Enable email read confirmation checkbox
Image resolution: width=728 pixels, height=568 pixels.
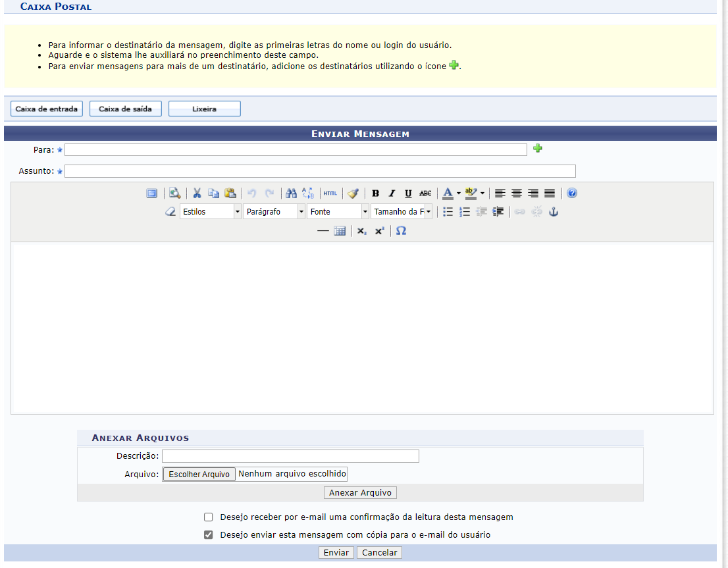coord(209,517)
